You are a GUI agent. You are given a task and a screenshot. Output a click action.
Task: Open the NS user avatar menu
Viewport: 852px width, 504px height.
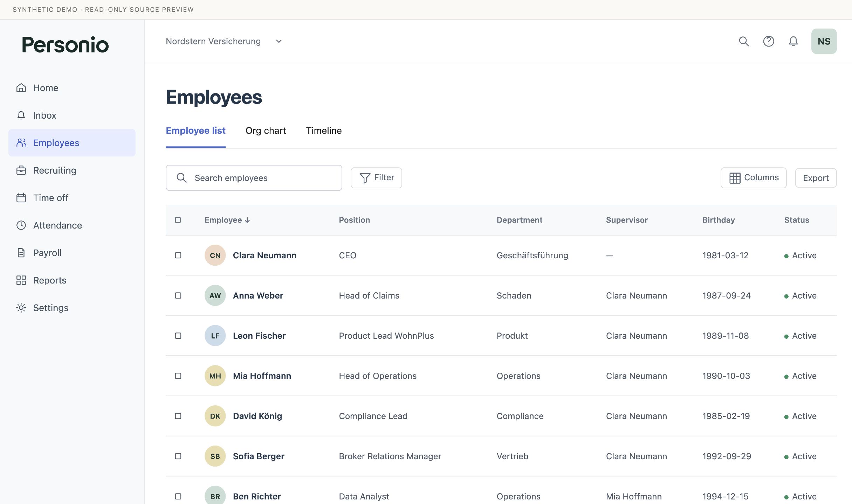click(824, 41)
